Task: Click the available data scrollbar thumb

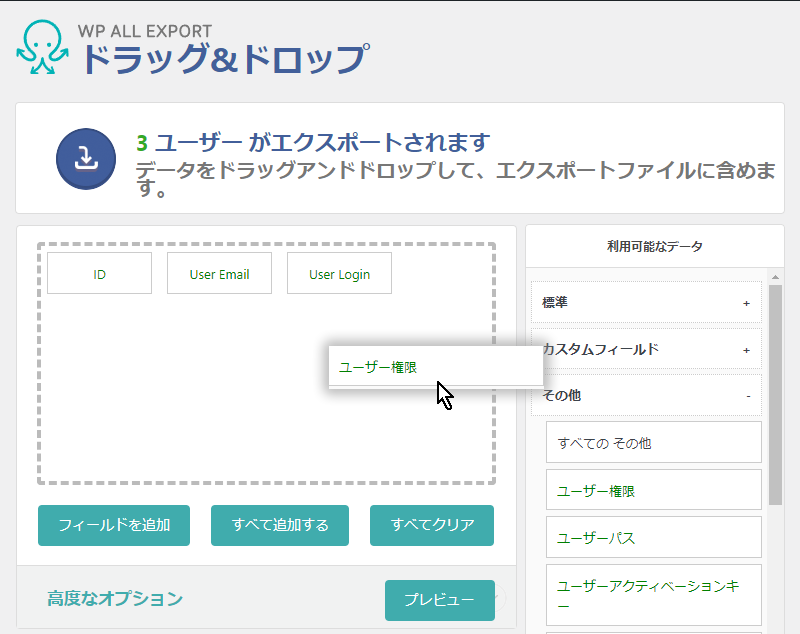Action: 776,395
